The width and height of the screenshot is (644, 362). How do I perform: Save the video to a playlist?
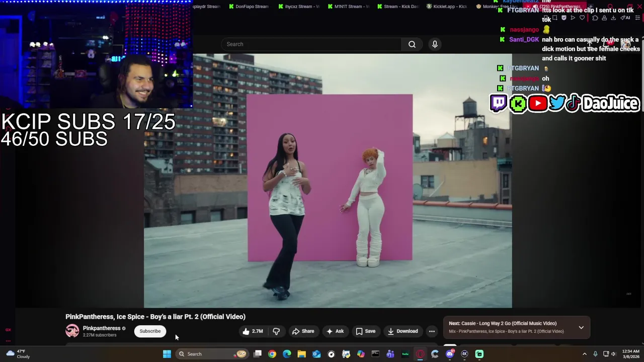coord(366,331)
